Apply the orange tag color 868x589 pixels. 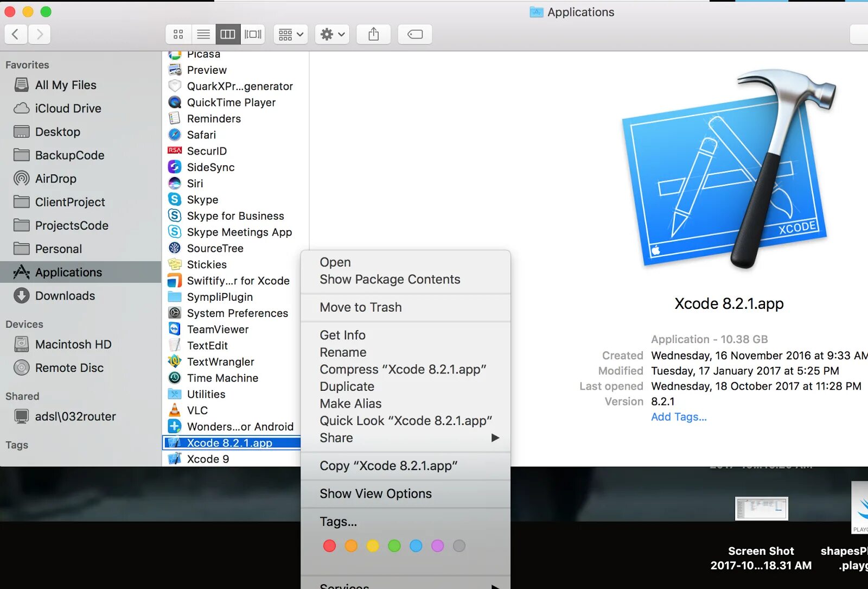coord(351,546)
